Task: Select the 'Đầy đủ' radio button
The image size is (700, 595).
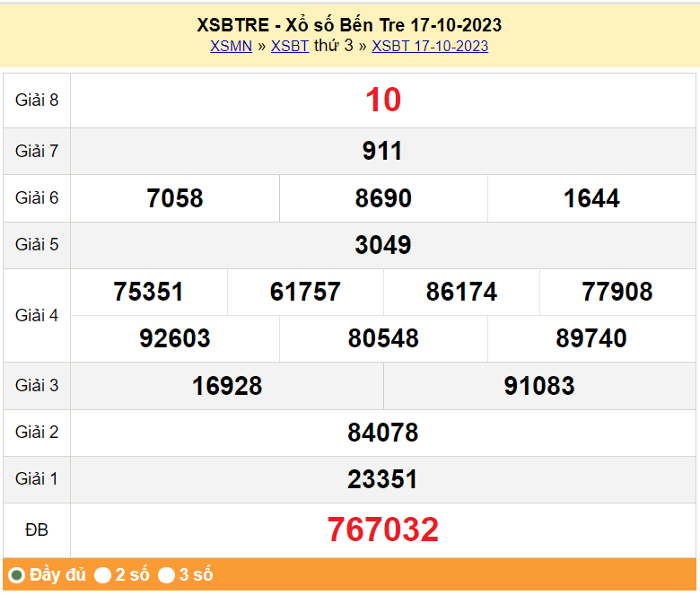Action: [16, 575]
